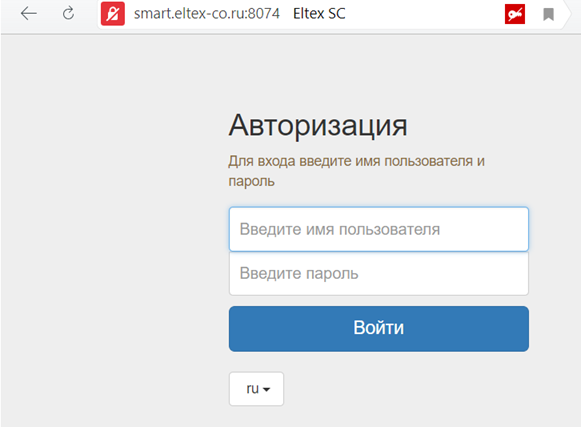Click the word пароль under the heading
Screen dimensions: 581x427
(251, 182)
